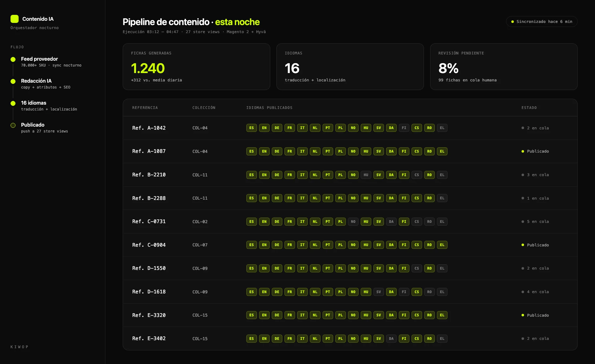Click the "2 en cola" status of row A-1042
Screen dimensions: 595x364
click(535, 128)
